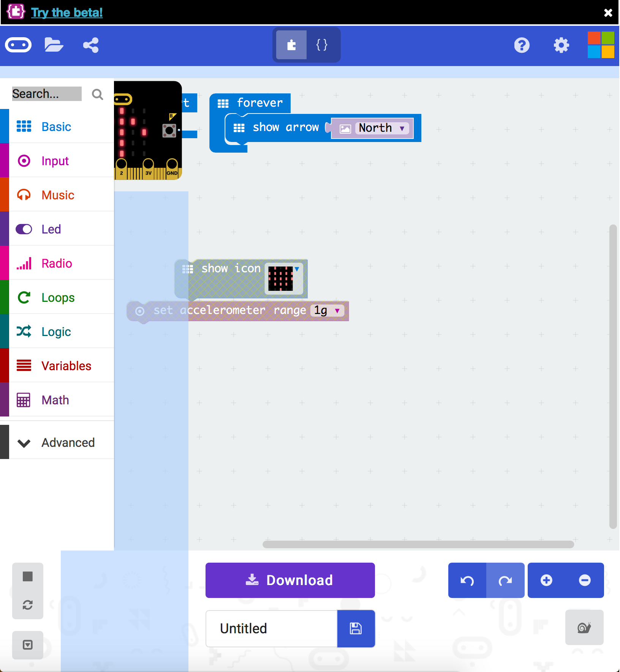Click the Share project icon
This screenshot has height=672, width=620.
tap(90, 45)
